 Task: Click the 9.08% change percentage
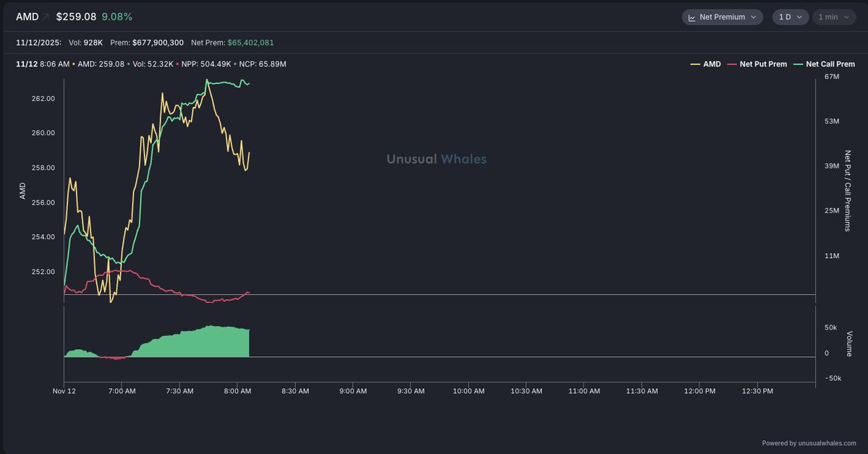pos(116,17)
